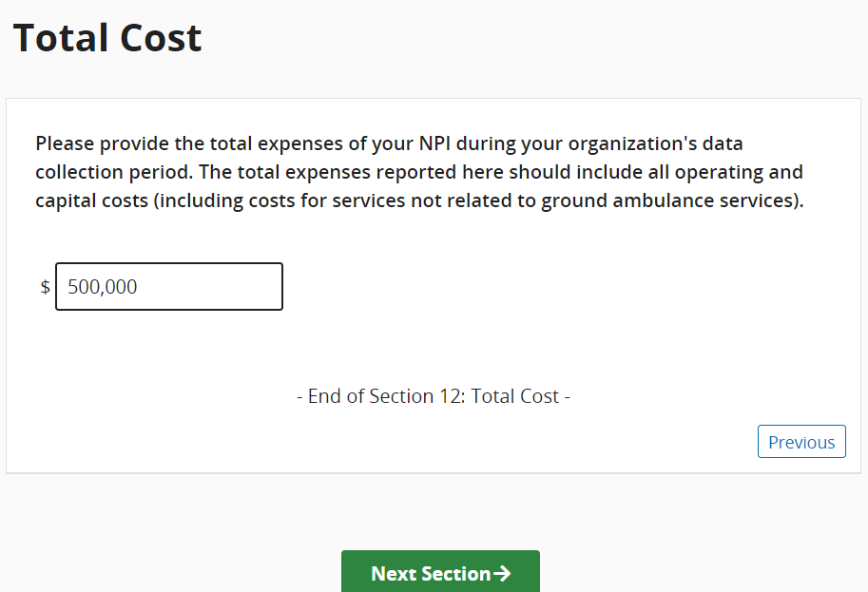Click the dollar sign beside the input

coord(45,286)
